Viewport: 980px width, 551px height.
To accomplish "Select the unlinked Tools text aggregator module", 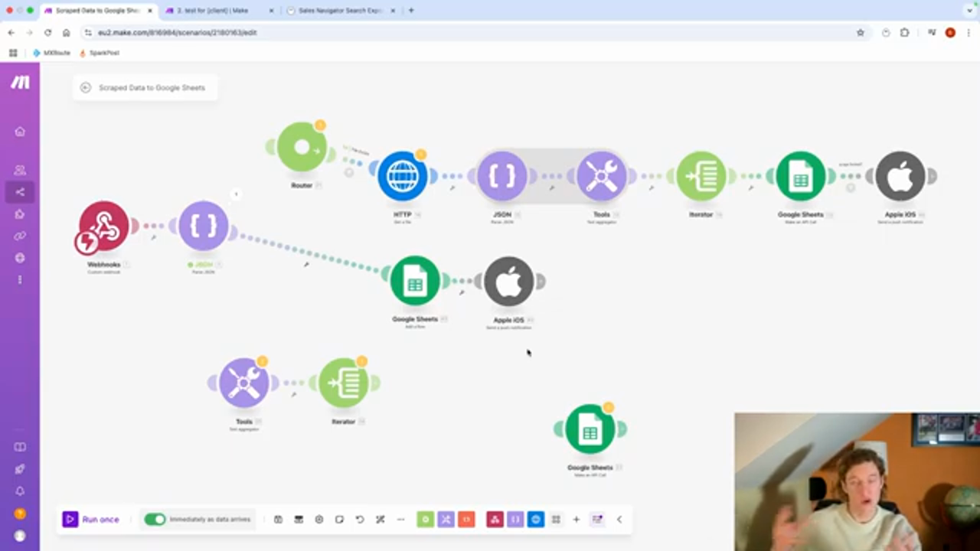I will (244, 383).
